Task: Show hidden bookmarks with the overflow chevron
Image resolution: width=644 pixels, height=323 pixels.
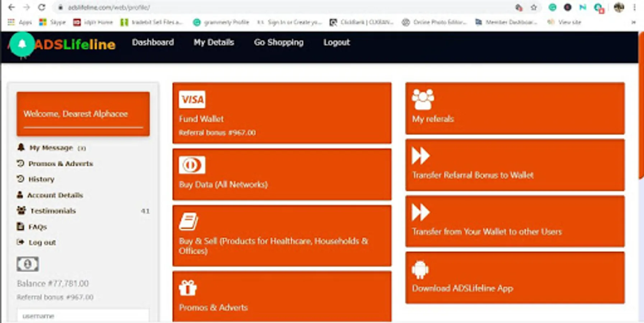Action: click(x=634, y=22)
